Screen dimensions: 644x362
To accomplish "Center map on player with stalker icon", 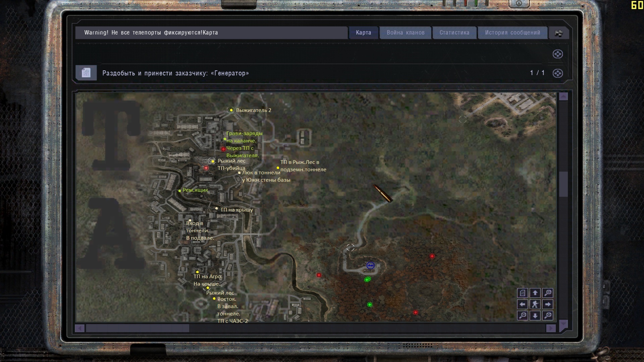I will [535, 304].
